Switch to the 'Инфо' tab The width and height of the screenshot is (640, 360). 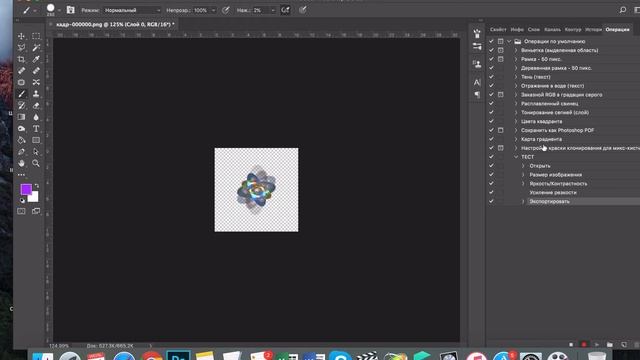(x=517, y=29)
